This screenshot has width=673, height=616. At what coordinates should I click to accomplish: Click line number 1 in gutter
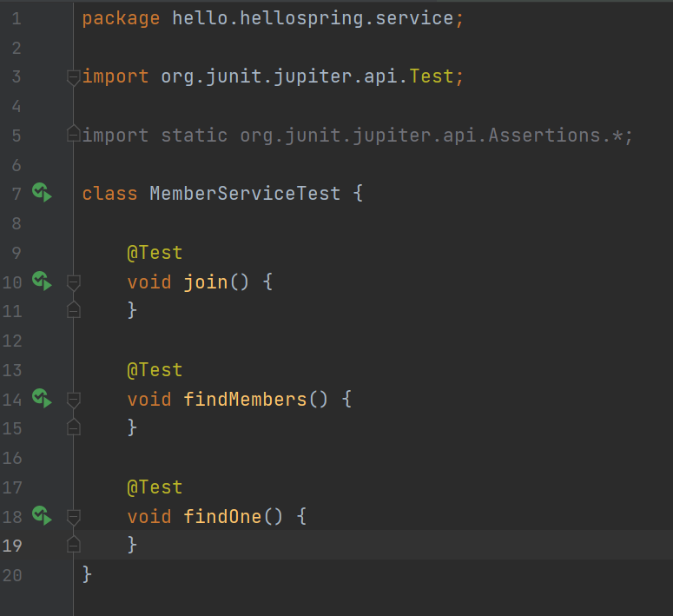pos(16,19)
